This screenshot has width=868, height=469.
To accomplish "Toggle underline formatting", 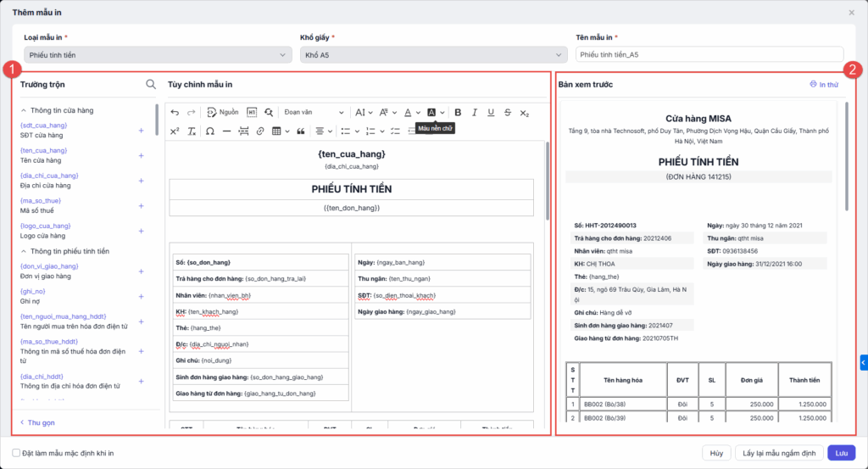I will click(491, 113).
